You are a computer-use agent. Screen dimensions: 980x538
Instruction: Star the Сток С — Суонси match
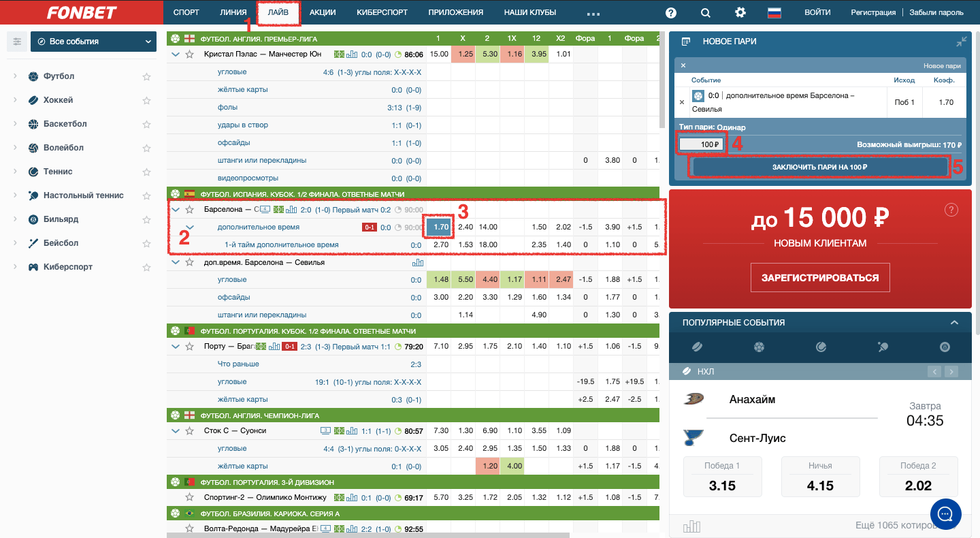[x=190, y=431]
